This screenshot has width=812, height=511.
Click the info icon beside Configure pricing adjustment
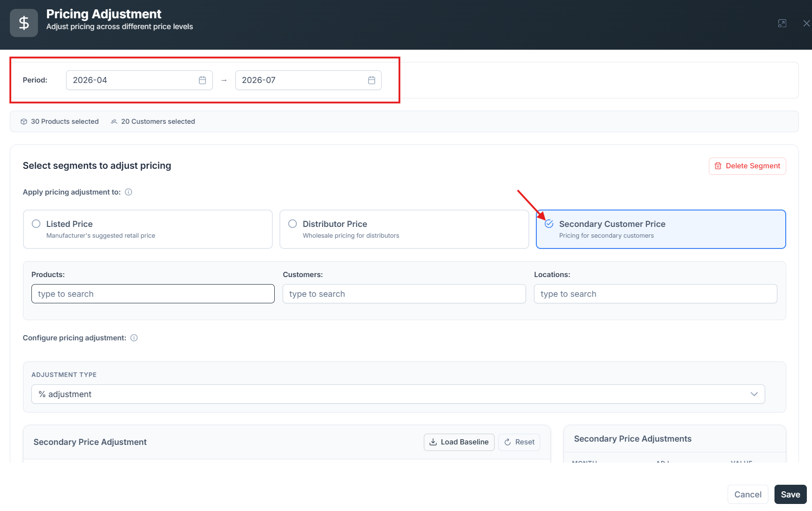click(134, 338)
